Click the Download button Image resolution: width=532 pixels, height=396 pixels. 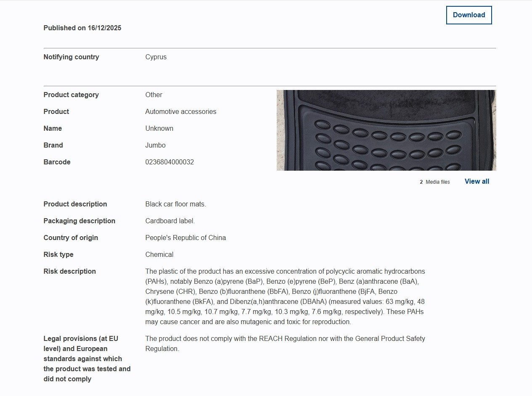pyautogui.click(x=468, y=15)
